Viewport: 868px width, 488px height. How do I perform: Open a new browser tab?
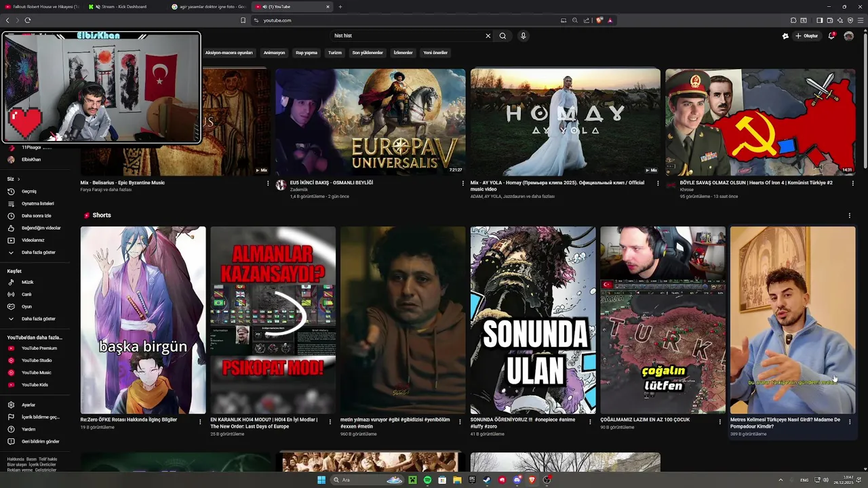[340, 7]
